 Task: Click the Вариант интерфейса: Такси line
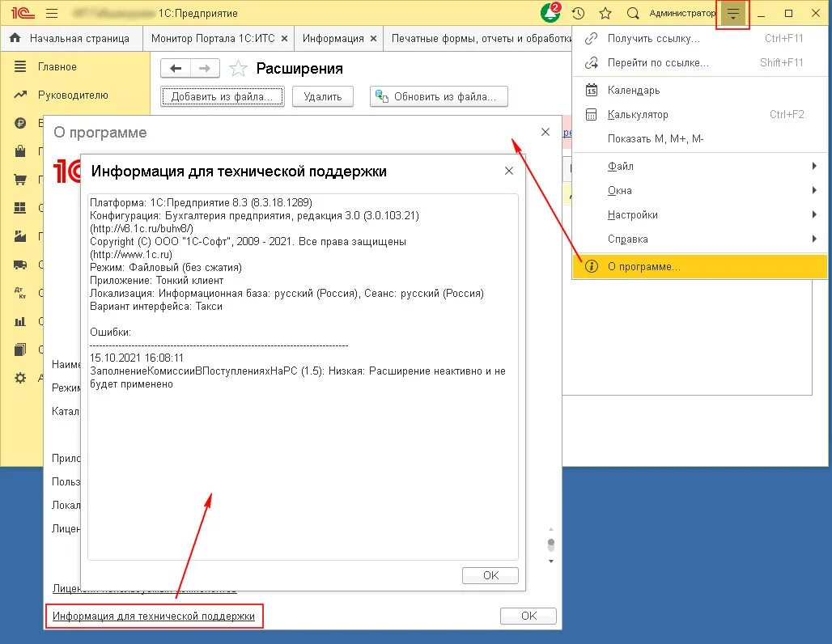tap(156, 307)
